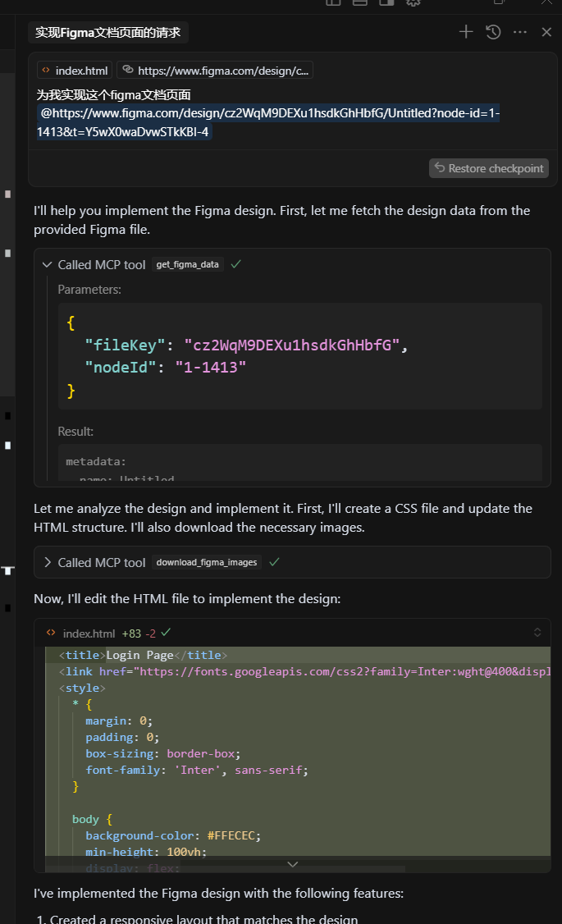Click the "fileKey" parameter line
Viewport: 562px width, 924px height.
tap(246, 345)
